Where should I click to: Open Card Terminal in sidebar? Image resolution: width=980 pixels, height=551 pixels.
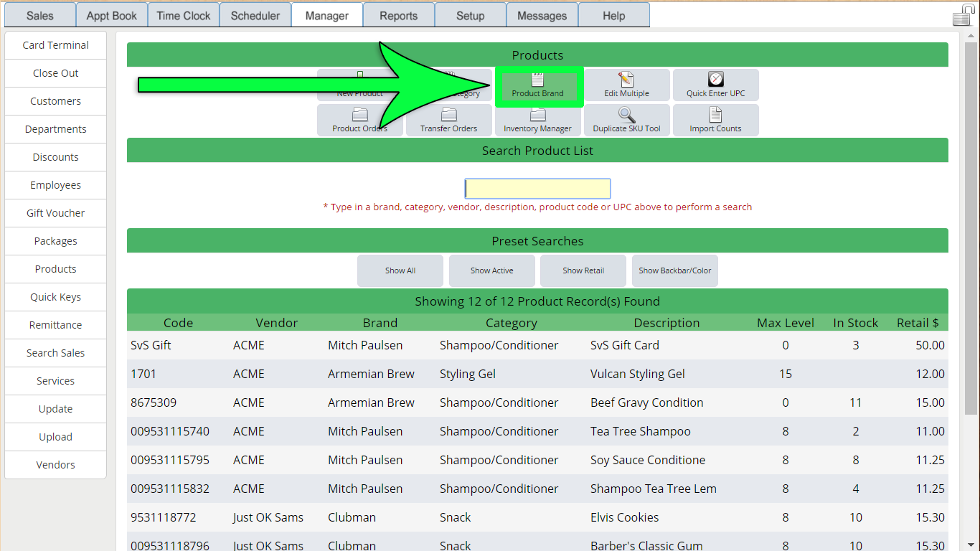(55, 45)
